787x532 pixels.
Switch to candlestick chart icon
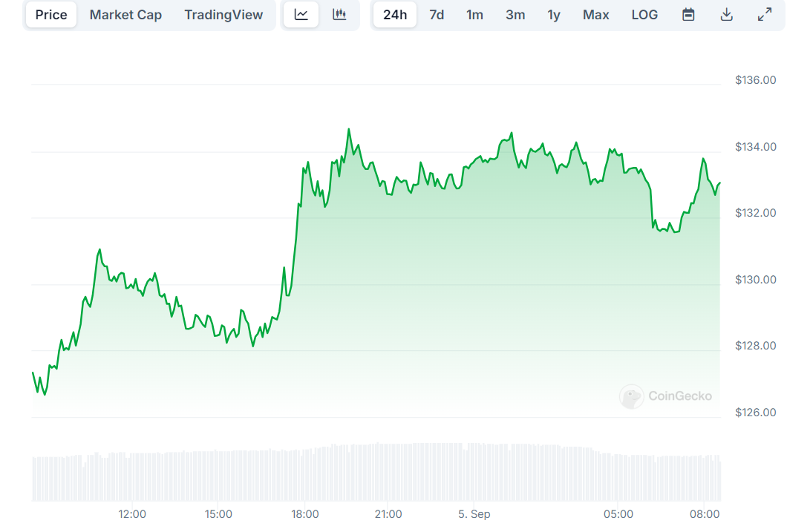[339, 15]
